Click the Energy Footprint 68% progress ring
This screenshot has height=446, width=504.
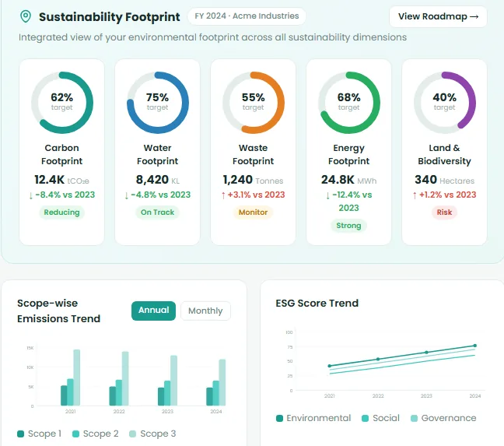click(349, 103)
